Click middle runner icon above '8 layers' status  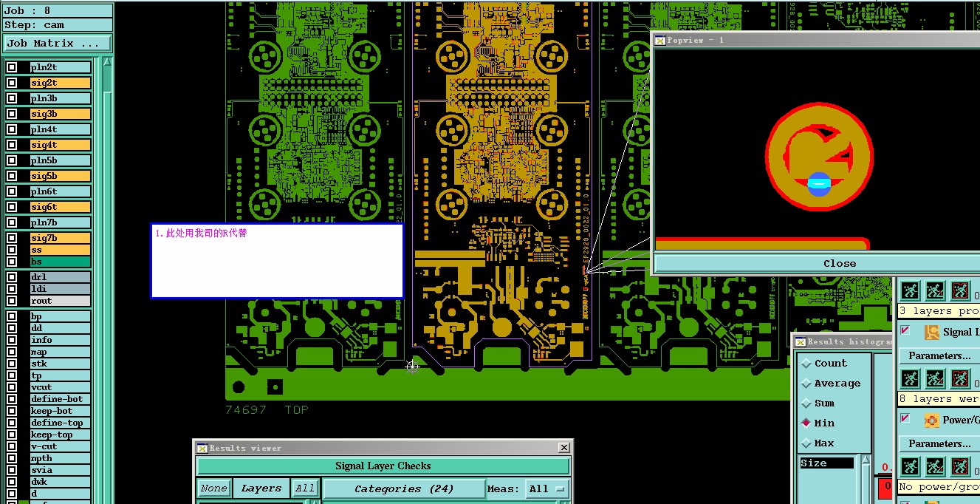coord(935,380)
